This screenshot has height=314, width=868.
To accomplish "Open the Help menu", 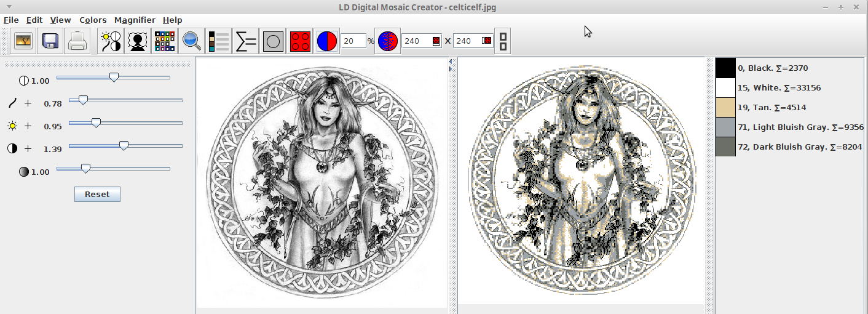I will point(172,20).
